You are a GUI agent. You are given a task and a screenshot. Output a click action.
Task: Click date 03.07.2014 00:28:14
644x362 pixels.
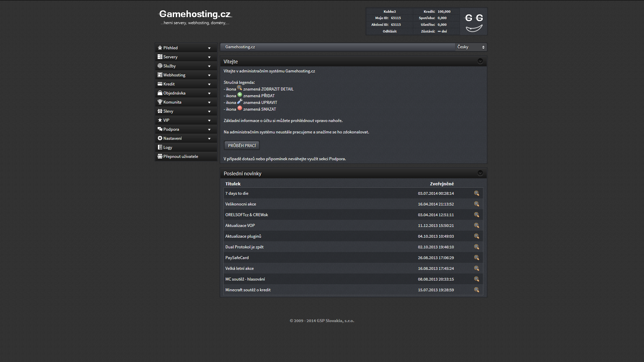point(436,193)
